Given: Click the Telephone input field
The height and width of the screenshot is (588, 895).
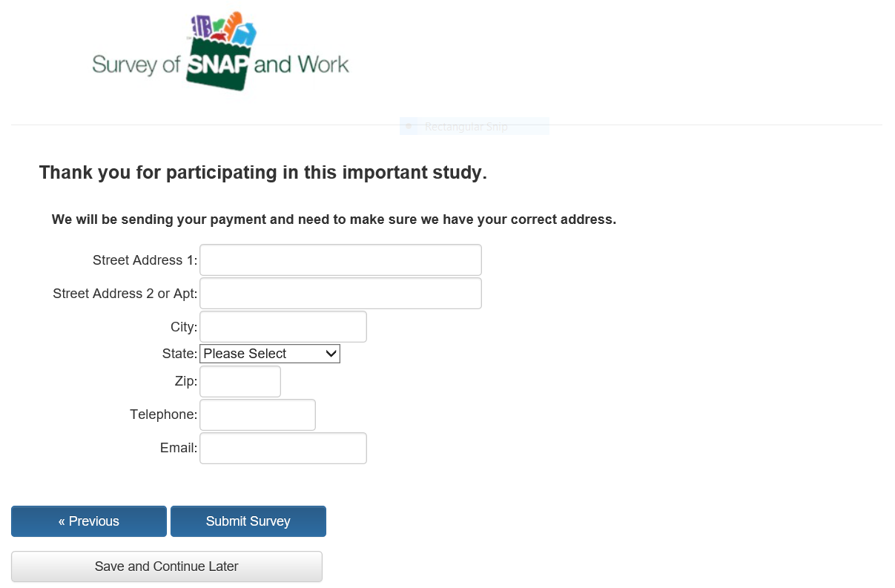Looking at the screenshot, I should 257,414.
